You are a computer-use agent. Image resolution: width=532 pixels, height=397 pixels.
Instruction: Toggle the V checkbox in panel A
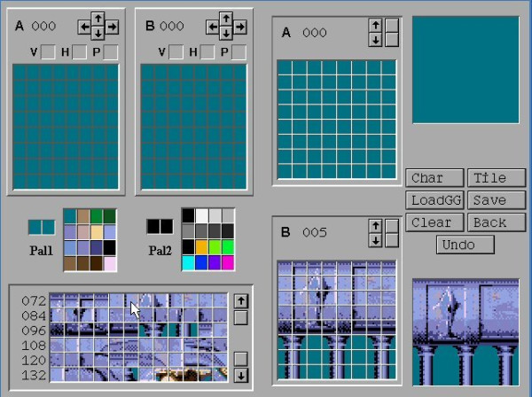click(x=48, y=52)
